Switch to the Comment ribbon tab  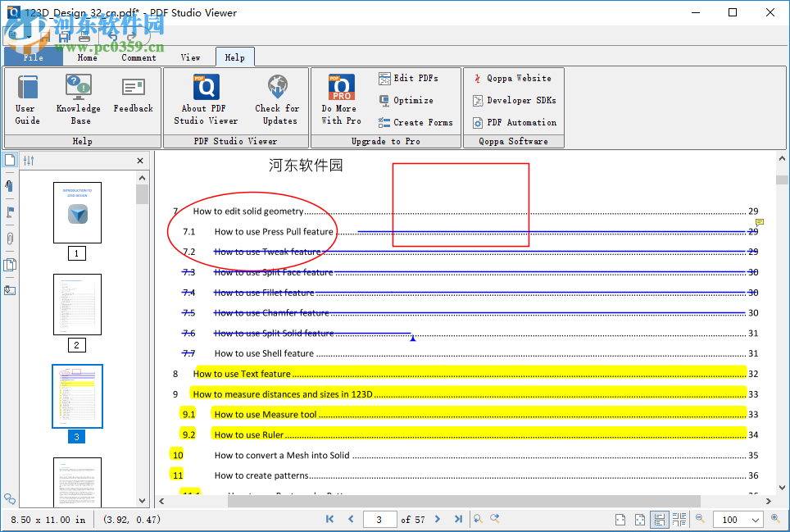tap(138, 57)
